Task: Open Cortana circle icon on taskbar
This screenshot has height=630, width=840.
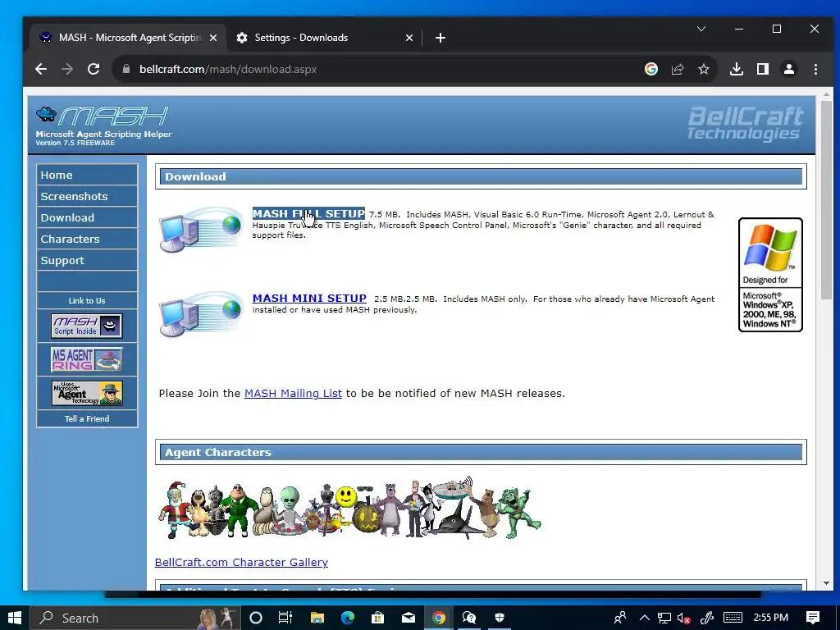Action: coord(256,618)
